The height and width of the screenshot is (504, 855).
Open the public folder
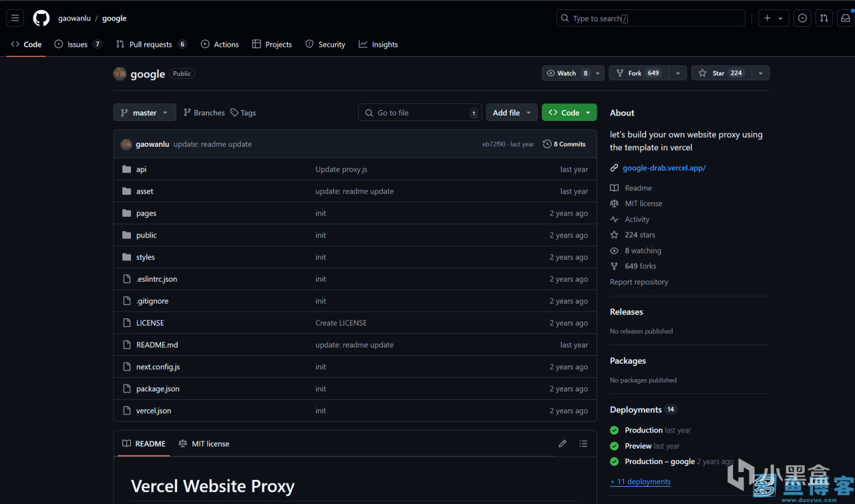tap(146, 236)
